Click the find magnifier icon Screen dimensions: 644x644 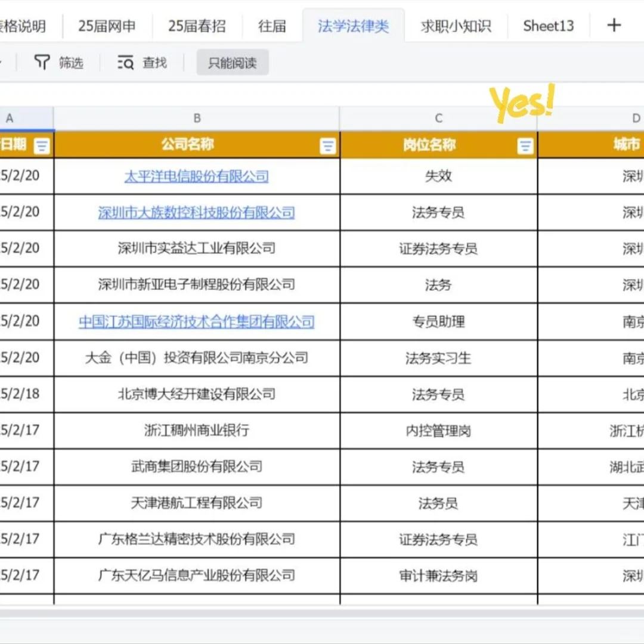(x=125, y=63)
